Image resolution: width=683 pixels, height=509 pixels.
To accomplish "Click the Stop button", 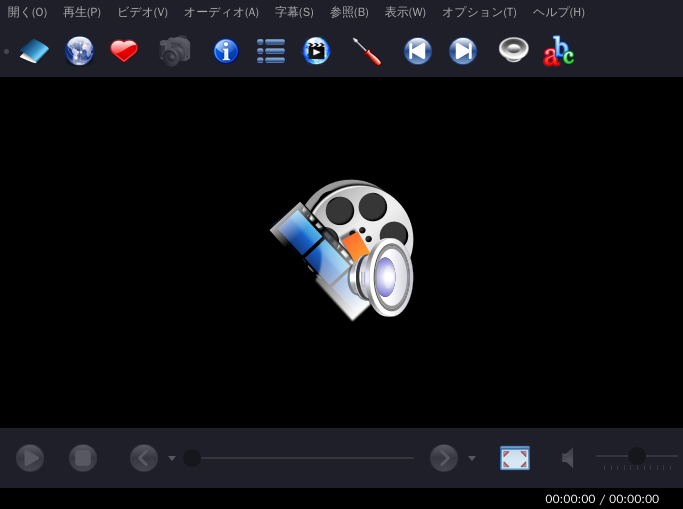I will pos(83,458).
